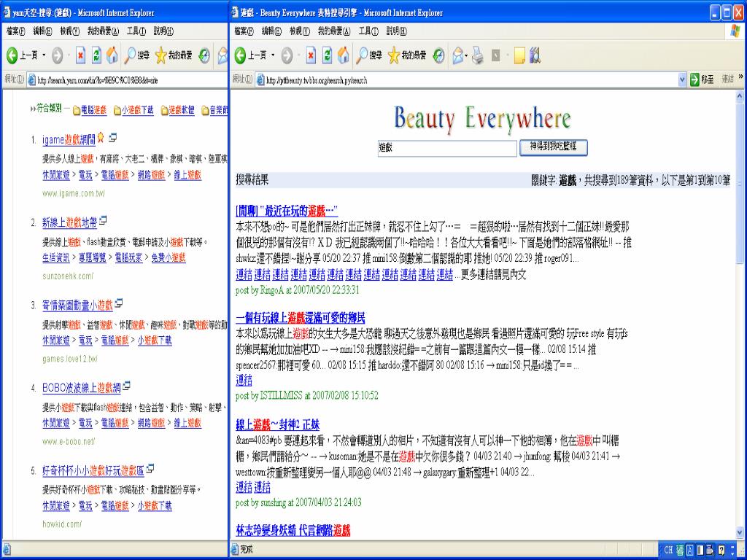The image size is (747, 560).
Task: Click the scroll down arrow of right scrollbar
Action: 740,533
